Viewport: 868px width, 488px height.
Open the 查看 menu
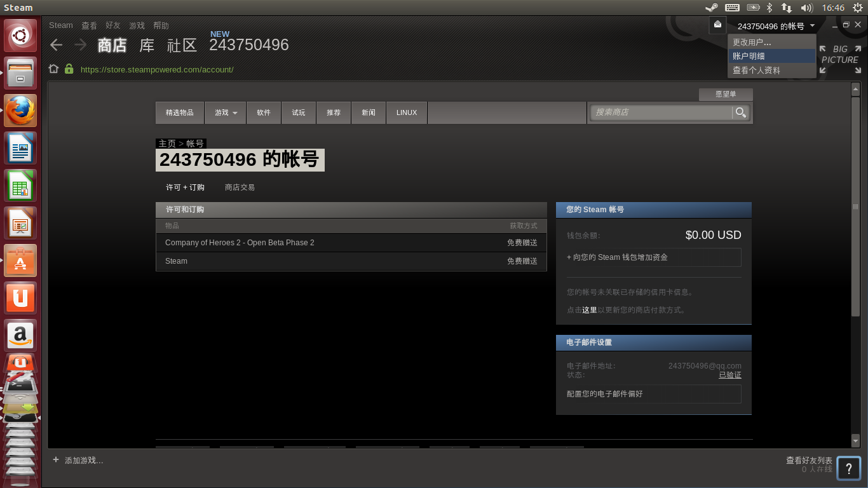pyautogui.click(x=89, y=25)
